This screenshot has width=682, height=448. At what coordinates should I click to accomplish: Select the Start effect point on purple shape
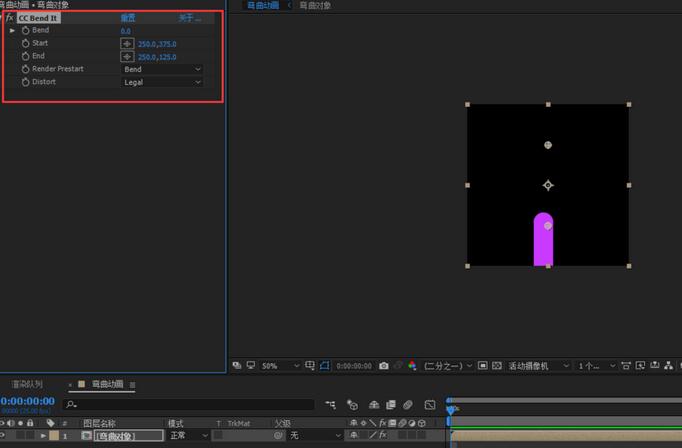pos(548,226)
